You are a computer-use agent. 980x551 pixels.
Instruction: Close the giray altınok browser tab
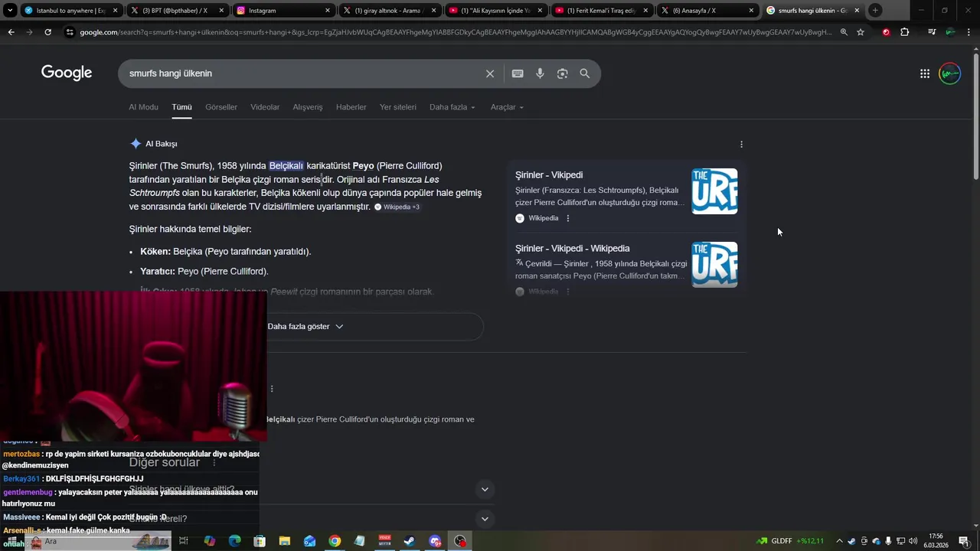(x=433, y=11)
